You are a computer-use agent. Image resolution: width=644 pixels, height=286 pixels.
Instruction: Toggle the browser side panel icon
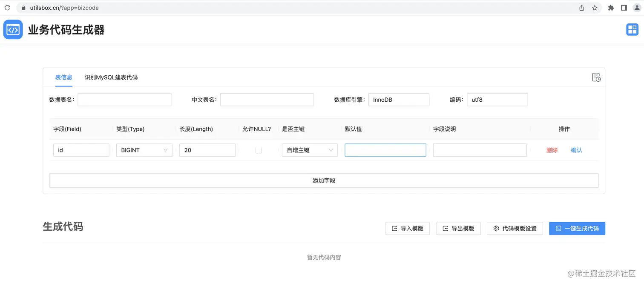pyautogui.click(x=624, y=8)
